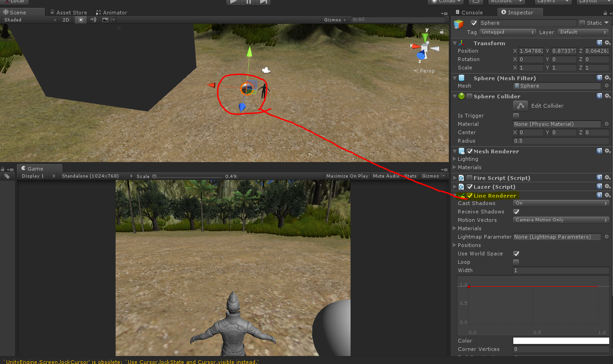Open the Line Renderer color swatch

561,341
